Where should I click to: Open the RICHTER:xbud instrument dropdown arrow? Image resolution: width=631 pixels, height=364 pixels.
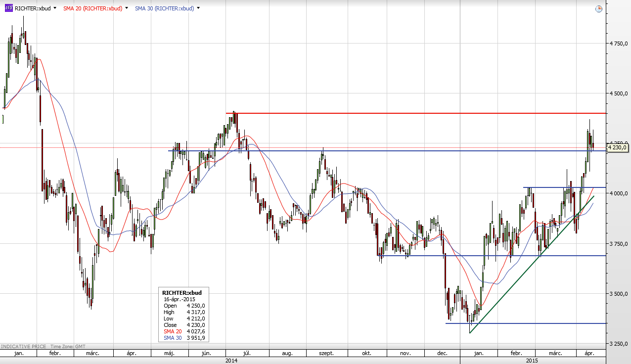(x=54, y=8)
